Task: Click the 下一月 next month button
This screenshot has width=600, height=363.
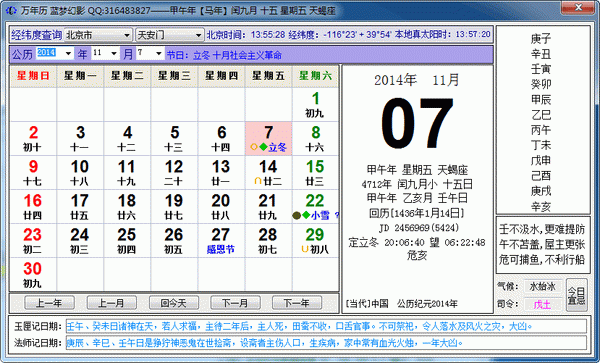Action: (x=235, y=303)
